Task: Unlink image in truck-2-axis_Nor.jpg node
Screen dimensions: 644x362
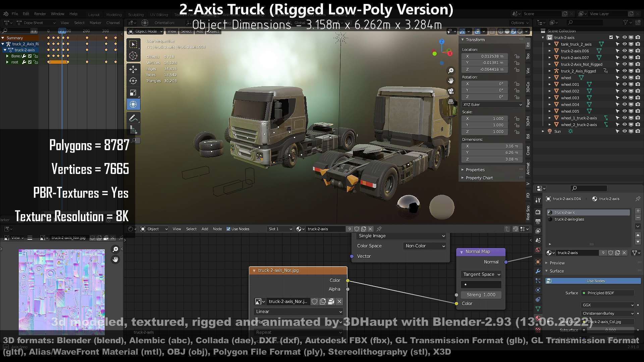Action: 339,302
